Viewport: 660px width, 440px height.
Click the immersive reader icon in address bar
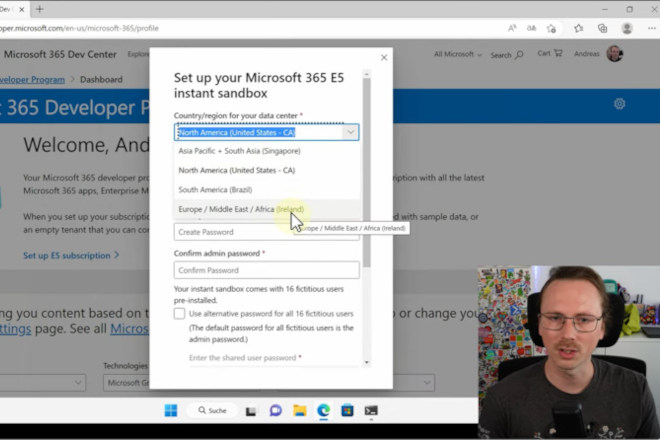click(x=532, y=28)
